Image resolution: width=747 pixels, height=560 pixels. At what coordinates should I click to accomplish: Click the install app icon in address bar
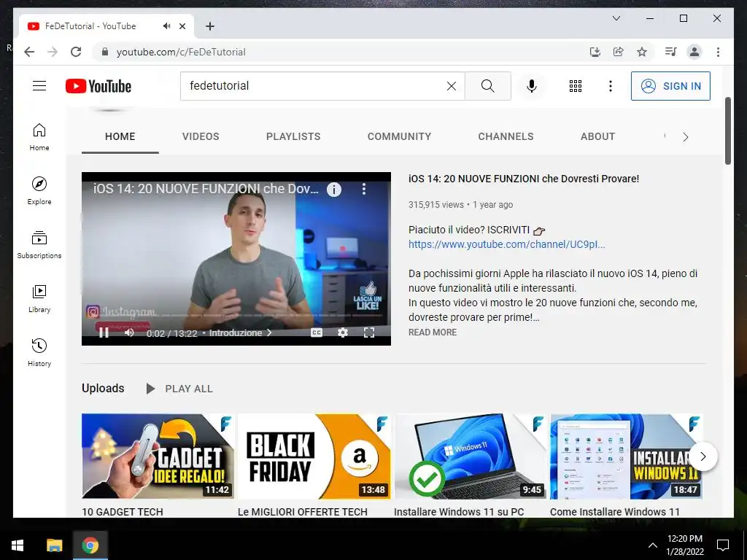click(x=595, y=52)
